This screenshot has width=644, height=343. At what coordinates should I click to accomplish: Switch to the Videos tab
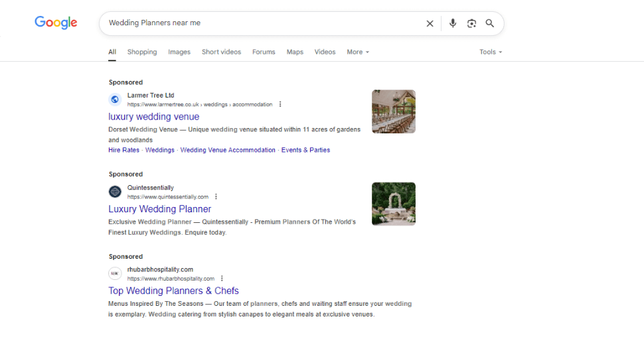pos(325,52)
